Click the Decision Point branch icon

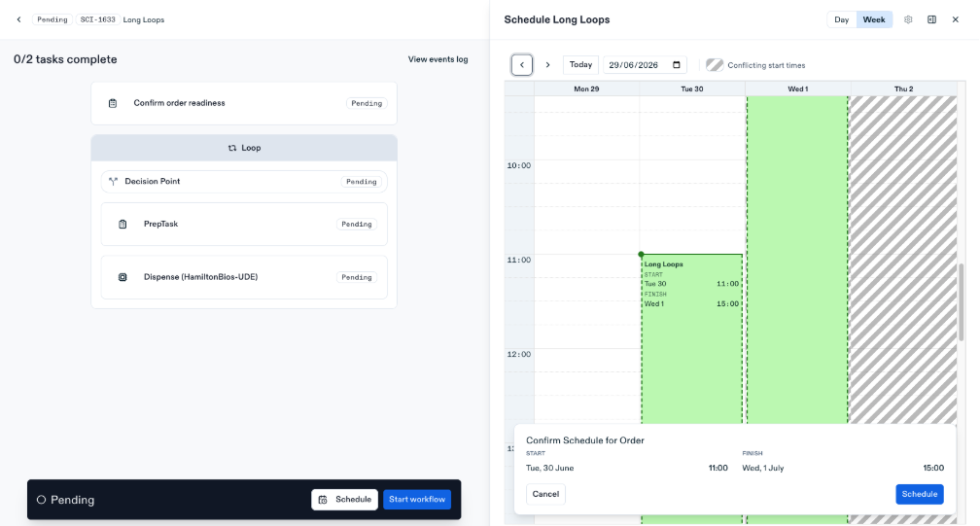[x=113, y=181]
